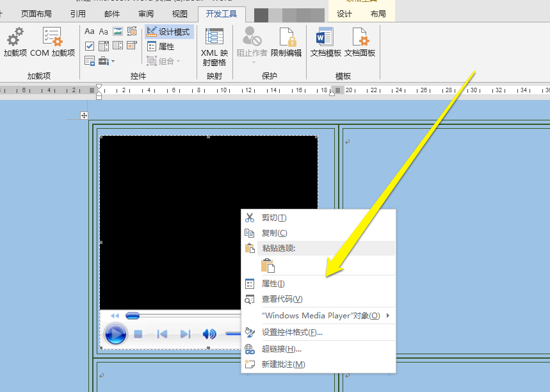550x392 pixels.
Task: Click the 阻止作者 button
Action: pos(252,45)
